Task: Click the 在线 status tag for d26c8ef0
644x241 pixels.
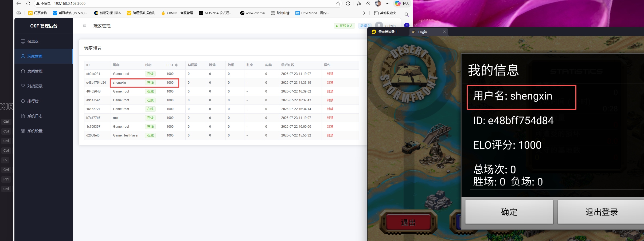Action: [150, 135]
